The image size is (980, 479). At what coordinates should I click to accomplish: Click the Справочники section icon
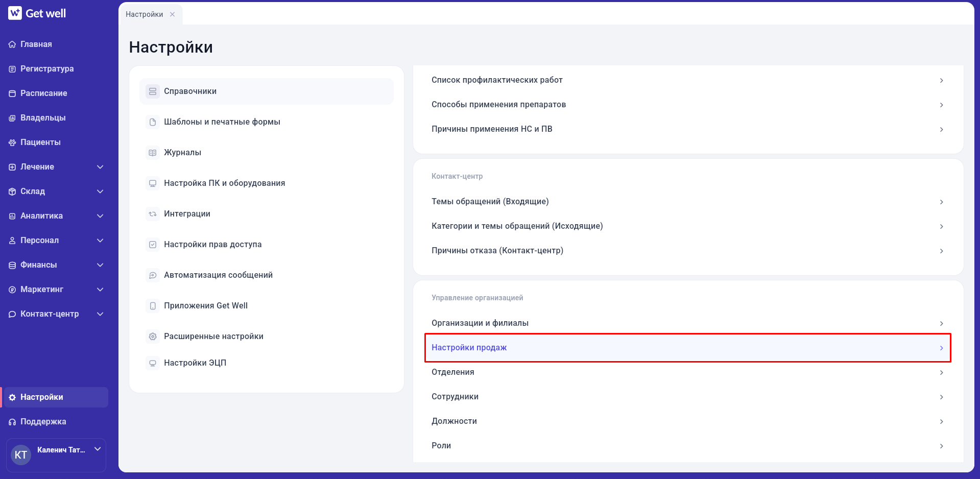point(153,91)
